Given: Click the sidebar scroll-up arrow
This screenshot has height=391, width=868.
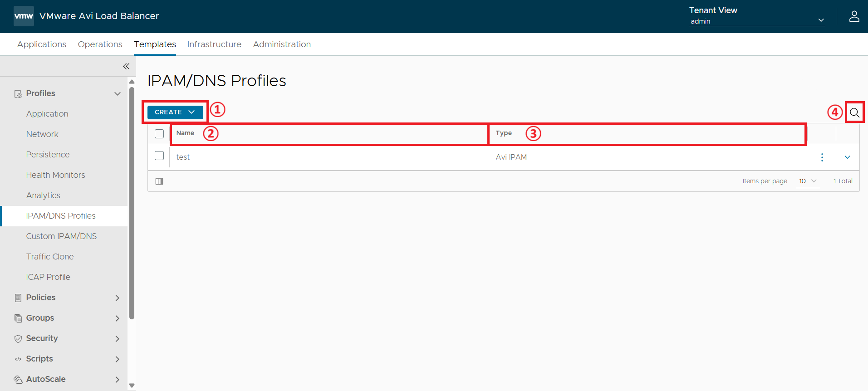Looking at the screenshot, I should [x=132, y=82].
